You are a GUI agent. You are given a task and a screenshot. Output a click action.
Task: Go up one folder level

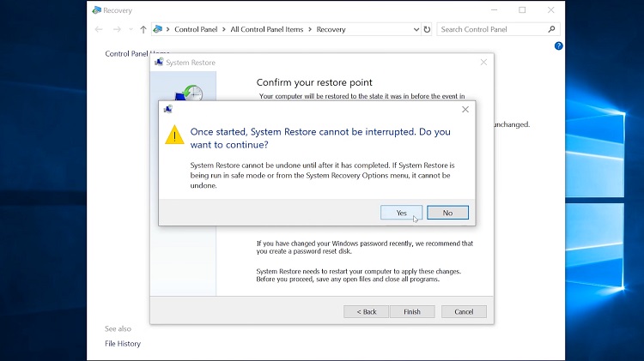pyautogui.click(x=143, y=29)
